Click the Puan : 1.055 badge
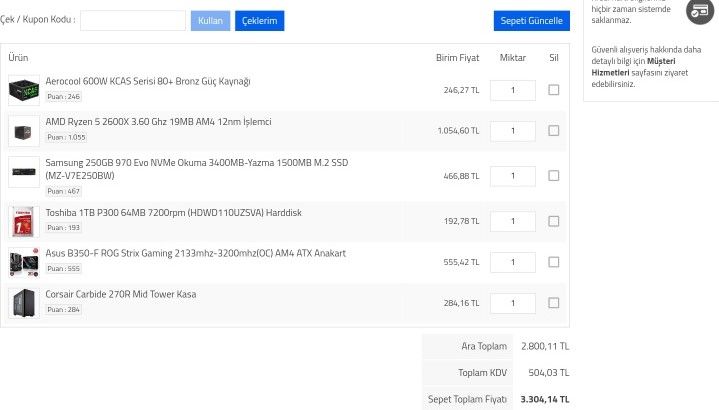The image size is (719, 410). pyautogui.click(x=66, y=137)
